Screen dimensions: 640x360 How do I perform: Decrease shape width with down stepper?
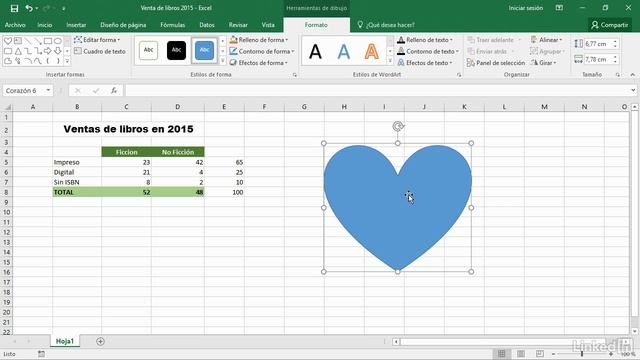(615, 62)
